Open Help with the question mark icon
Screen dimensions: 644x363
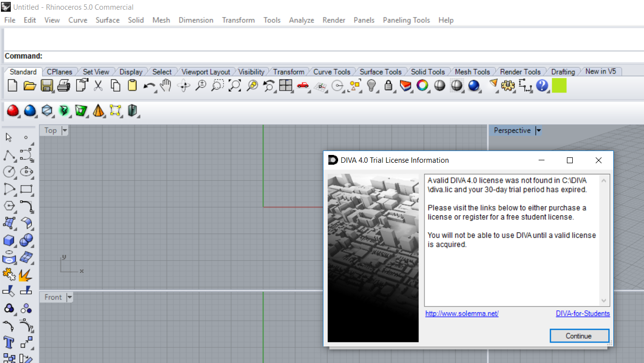pyautogui.click(x=542, y=86)
